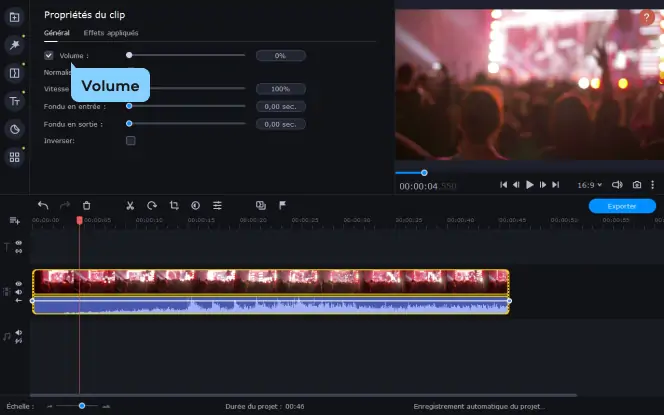Open the Add track menu icon
This screenshot has height=415, width=664.
14,221
